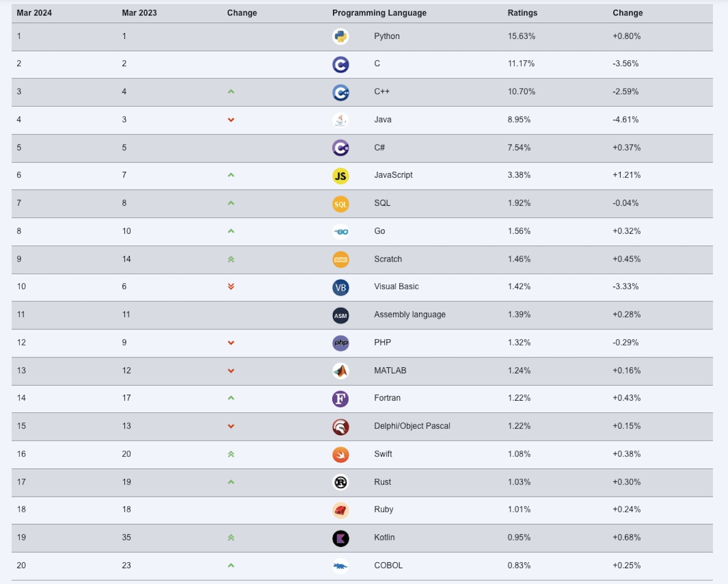Click the red down arrow for Java
728x584 pixels.
231,120
